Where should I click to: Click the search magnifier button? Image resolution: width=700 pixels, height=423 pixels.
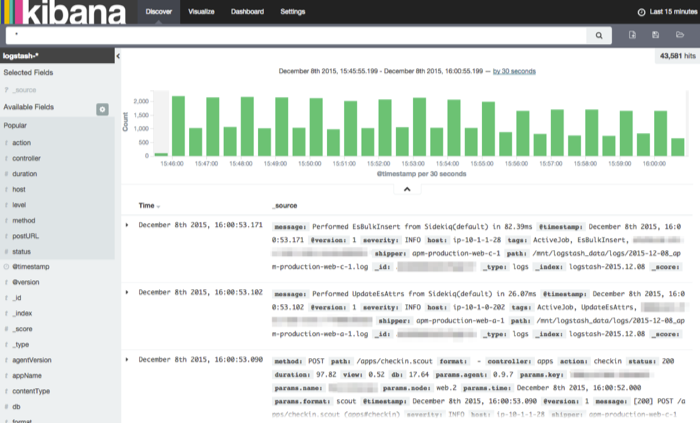pyautogui.click(x=599, y=35)
